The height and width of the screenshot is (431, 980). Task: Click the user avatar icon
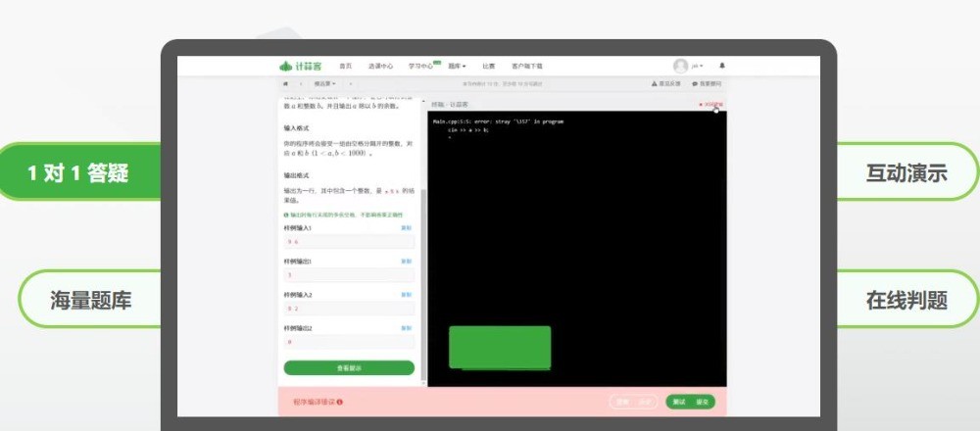(x=680, y=66)
